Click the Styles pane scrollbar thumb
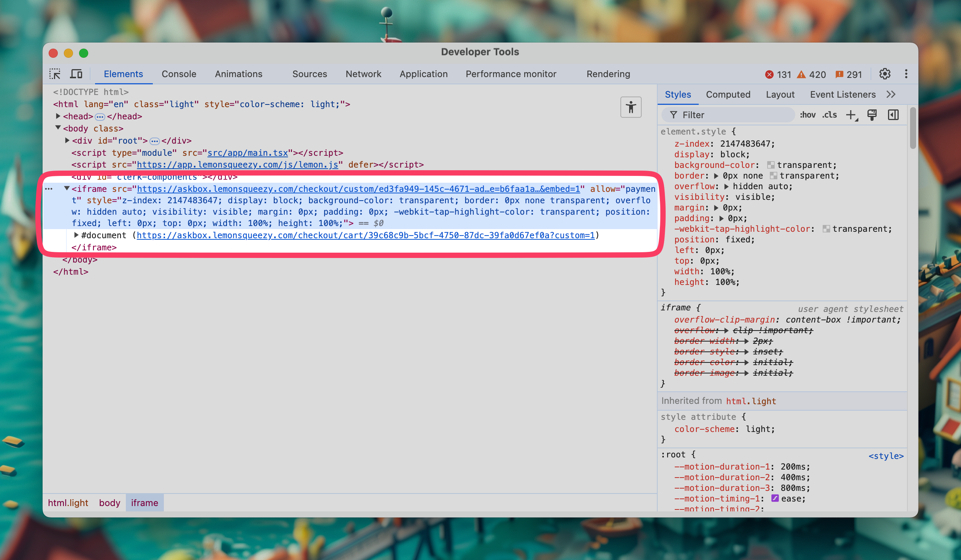The width and height of the screenshot is (961, 560). (x=913, y=128)
